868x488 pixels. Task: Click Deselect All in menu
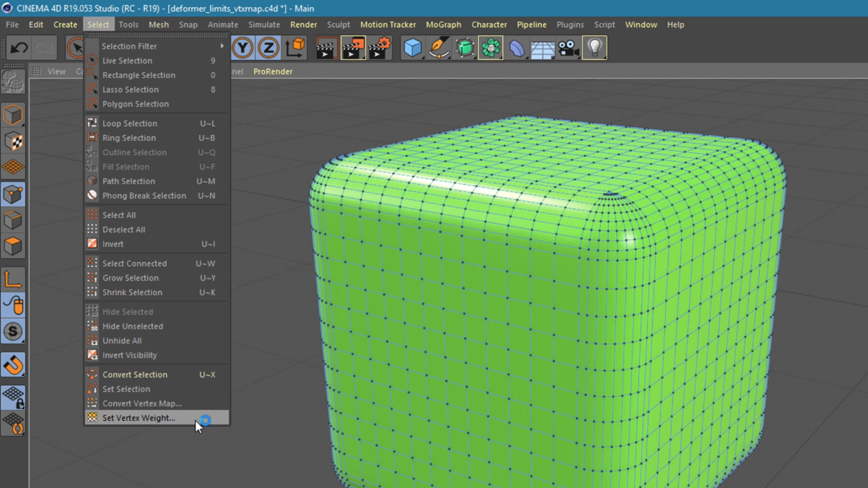coord(157,229)
